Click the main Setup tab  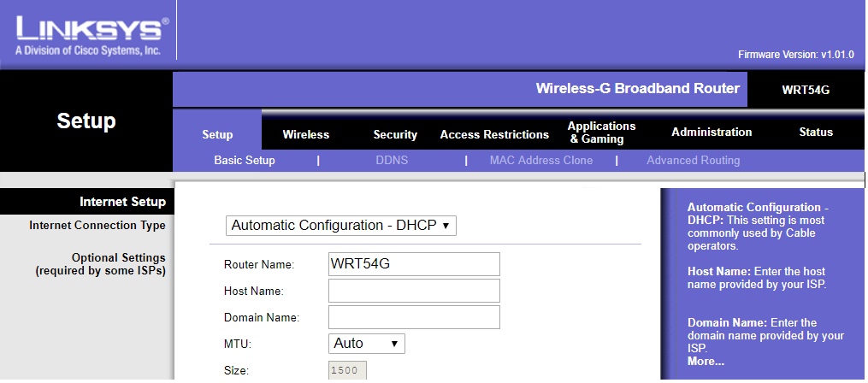click(217, 134)
